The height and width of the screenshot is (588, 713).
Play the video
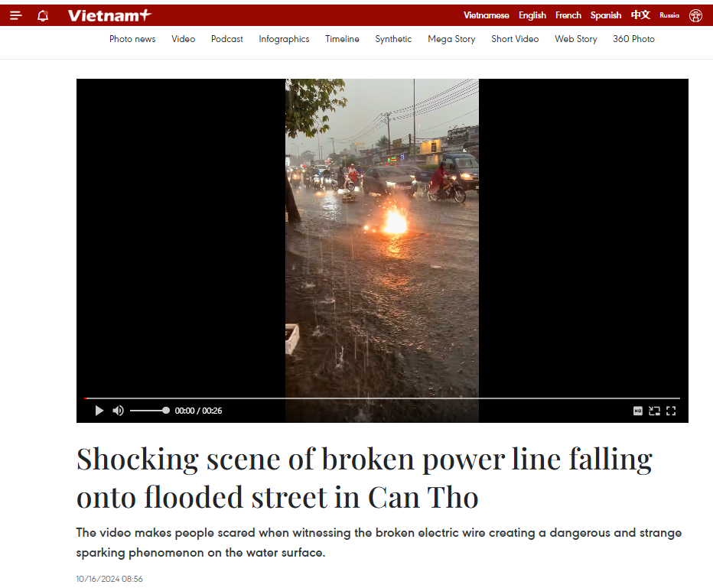point(99,411)
